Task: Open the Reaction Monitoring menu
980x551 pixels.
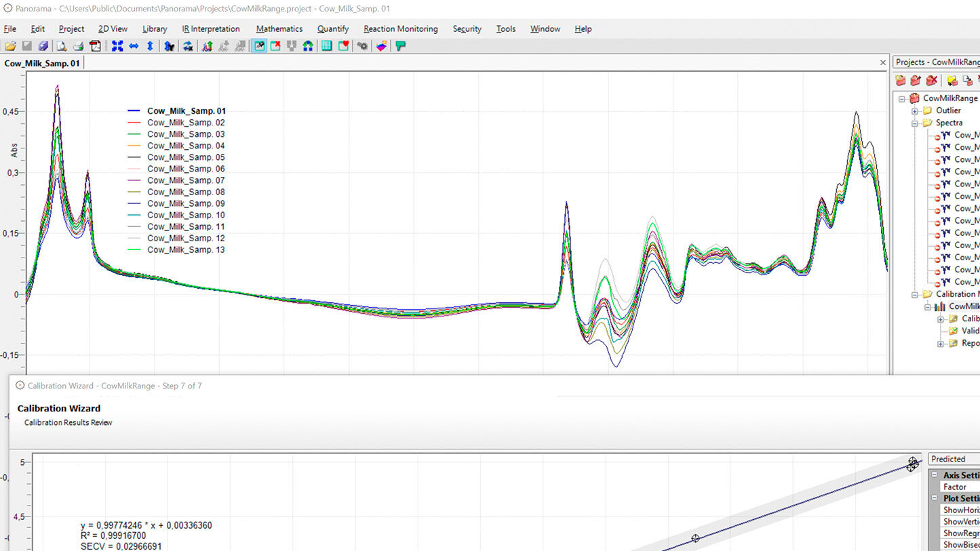Action: coord(400,29)
